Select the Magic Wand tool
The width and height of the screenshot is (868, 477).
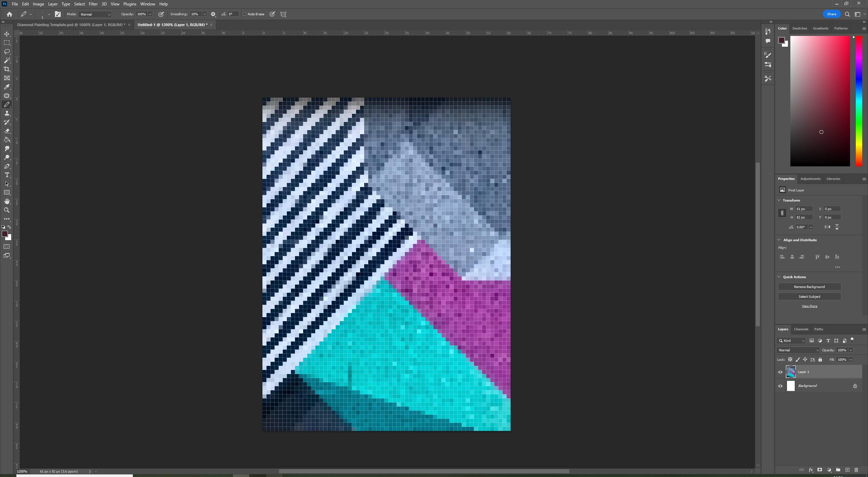pyautogui.click(x=7, y=61)
